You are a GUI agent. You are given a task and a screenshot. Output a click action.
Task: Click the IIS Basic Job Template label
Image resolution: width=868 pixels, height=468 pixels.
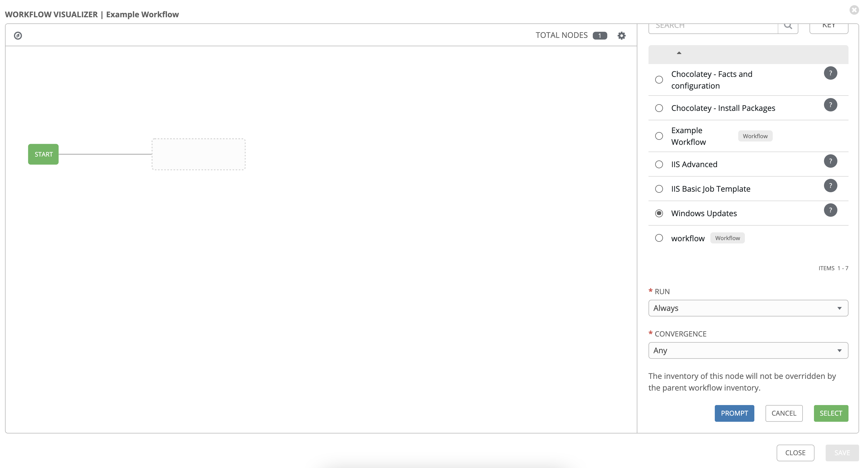coord(711,189)
